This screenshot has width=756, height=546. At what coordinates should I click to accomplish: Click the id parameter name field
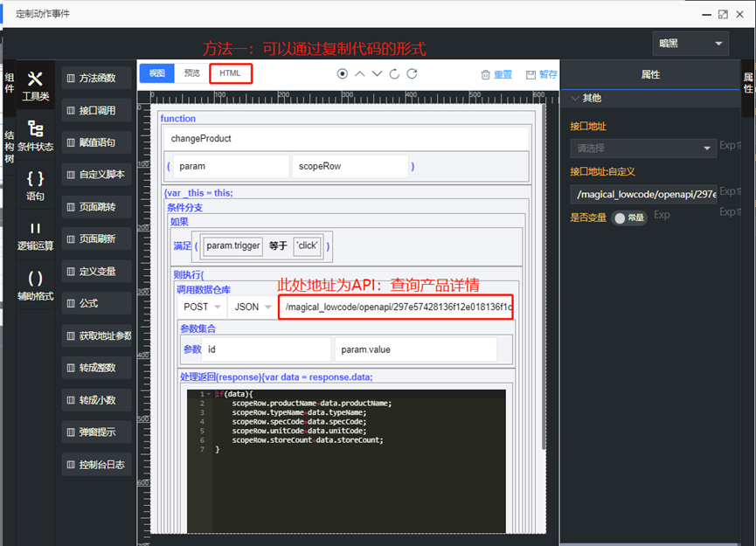point(267,349)
